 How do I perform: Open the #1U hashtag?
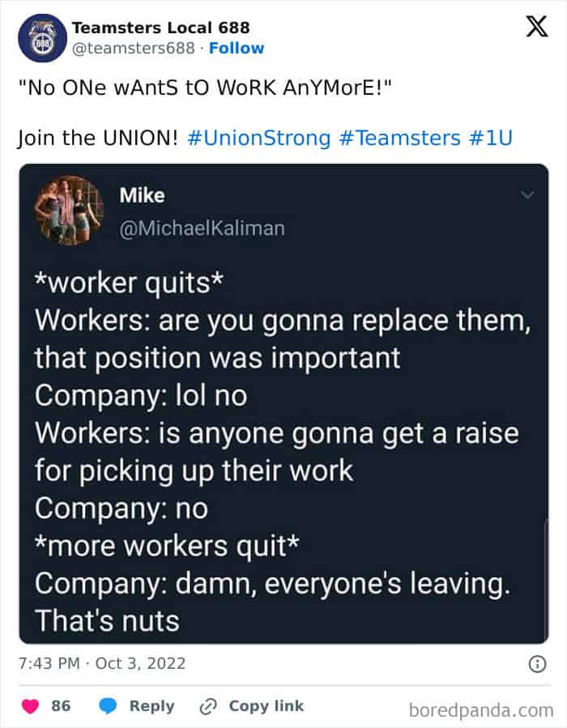click(x=491, y=138)
